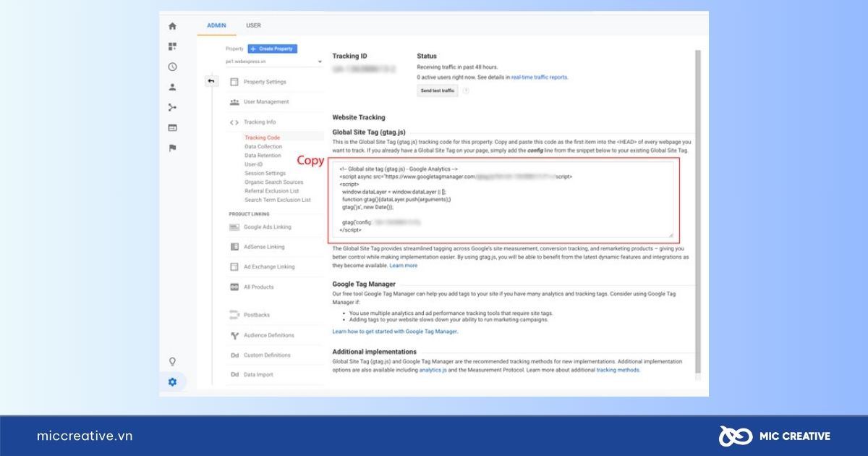Switch to the ADMIN tab
868x456 pixels.
216,25
